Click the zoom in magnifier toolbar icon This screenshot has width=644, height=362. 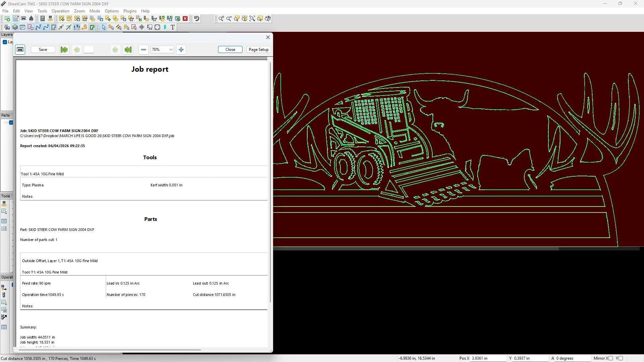(221, 18)
